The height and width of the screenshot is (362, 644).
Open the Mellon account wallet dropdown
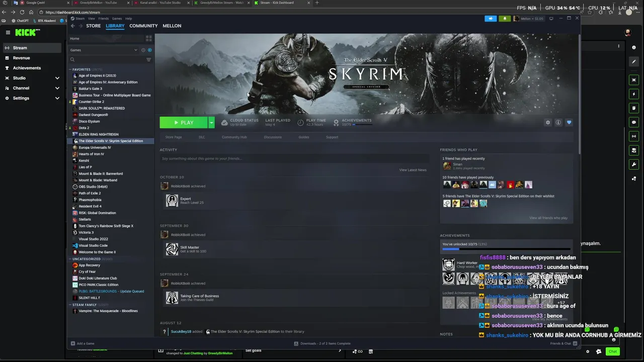coord(528,19)
